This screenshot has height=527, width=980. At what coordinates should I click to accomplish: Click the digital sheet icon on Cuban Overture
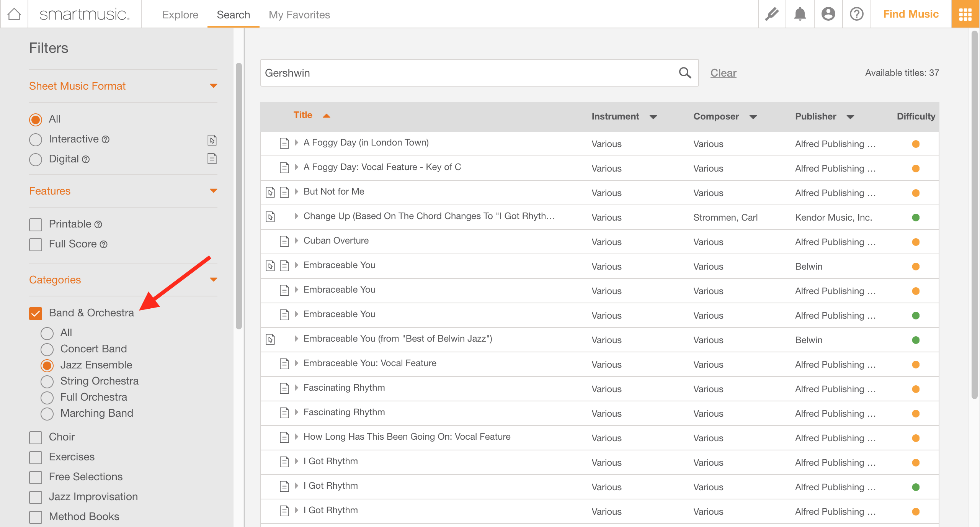pos(284,241)
